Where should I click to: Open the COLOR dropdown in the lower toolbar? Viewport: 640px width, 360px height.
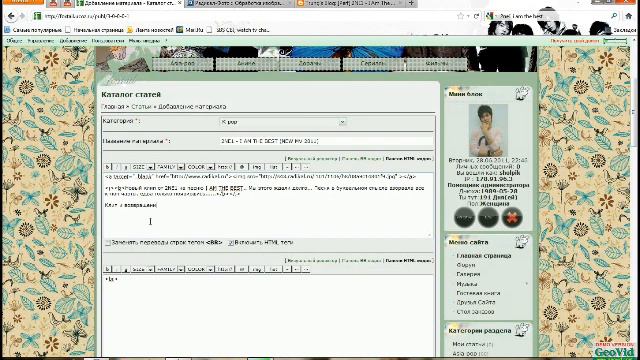coord(200,269)
